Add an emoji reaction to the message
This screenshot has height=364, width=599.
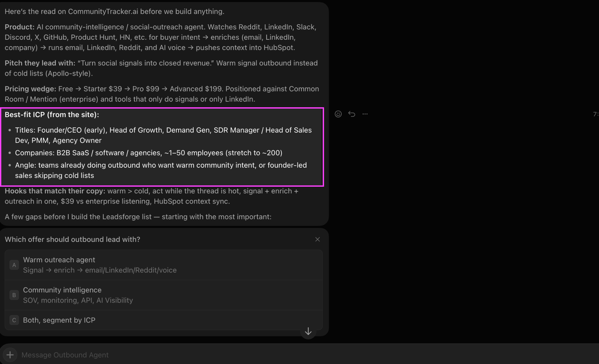click(x=338, y=114)
